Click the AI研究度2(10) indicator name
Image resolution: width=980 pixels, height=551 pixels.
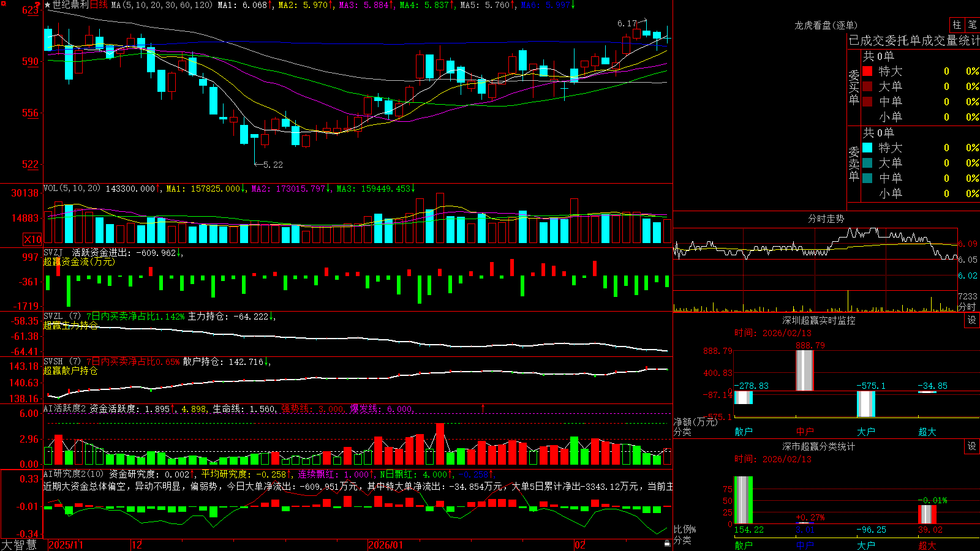point(74,474)
